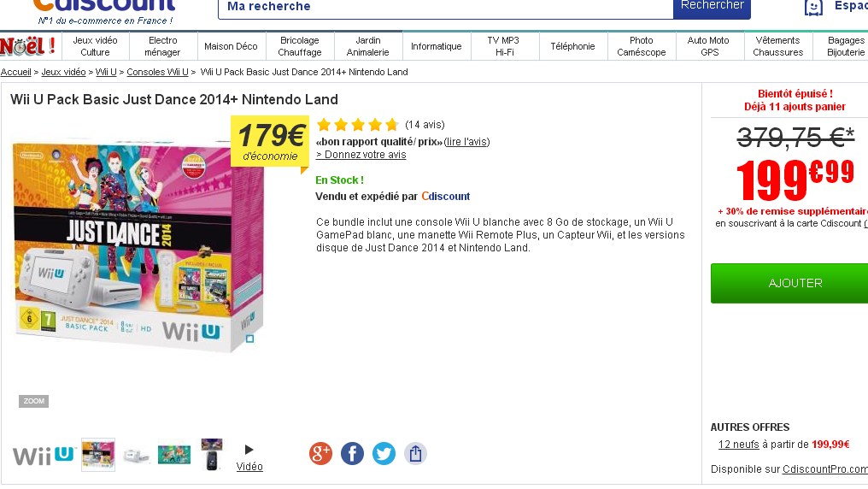868x489 pixels.
Task: Open the Téléphonie menu
Action: point(572,46)
